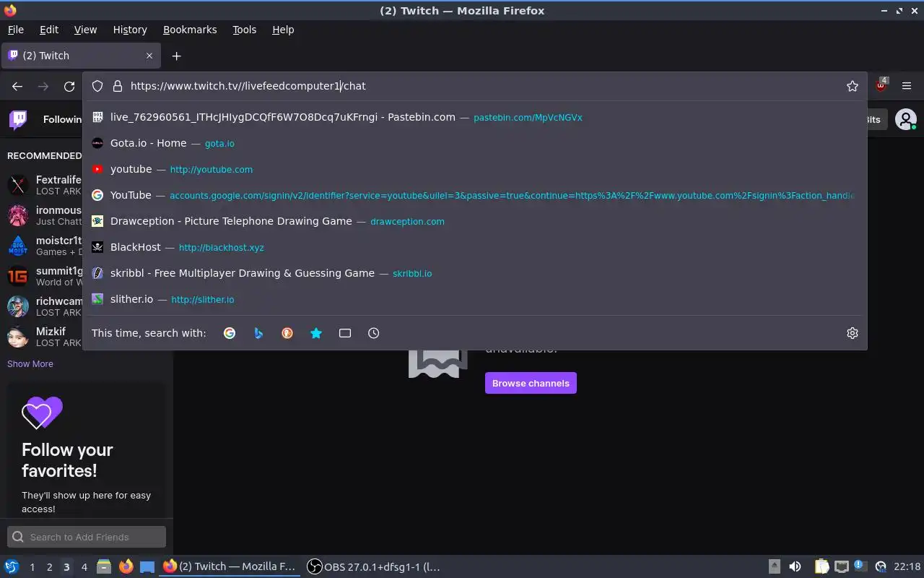
Task: Select the Pastebin live_762960561 suggestion
Action: coord(474,117)
